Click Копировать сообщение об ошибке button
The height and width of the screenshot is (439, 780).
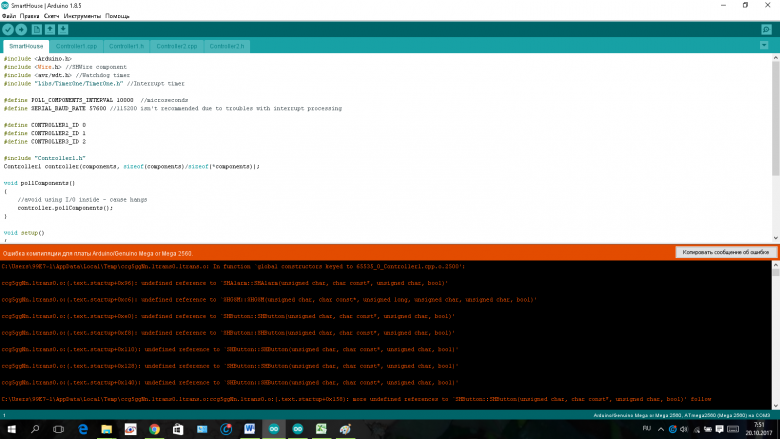coord(726,252)
